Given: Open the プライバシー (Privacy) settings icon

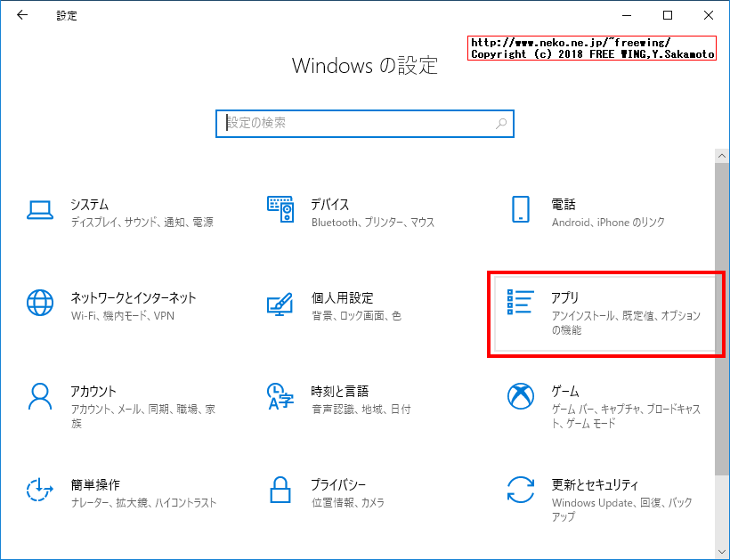Looking at the screenshot, I should coord(338,488).
